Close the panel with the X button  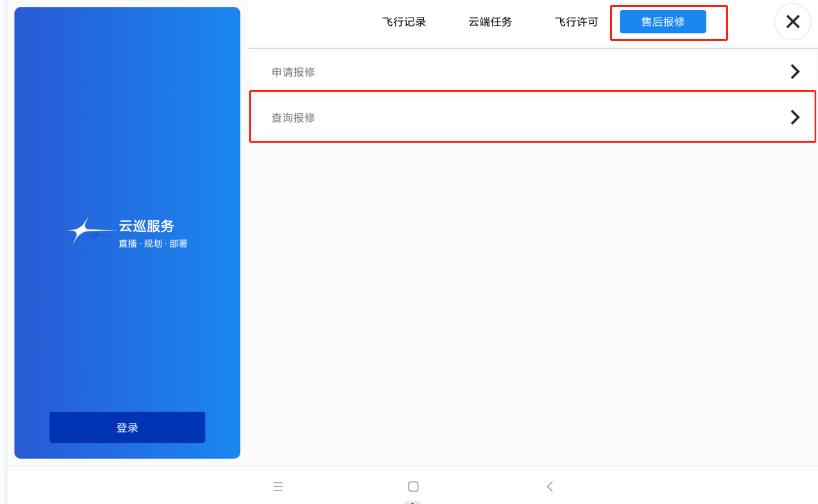[793, 22]
